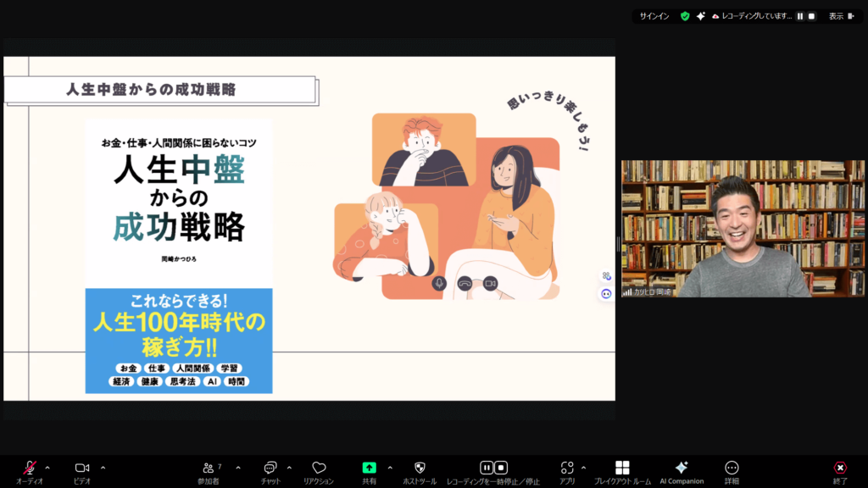Image resolution: width=868 pixels, height=488 pixels.
Task: Stop recording from top status bar
Action: click(811, 16)
